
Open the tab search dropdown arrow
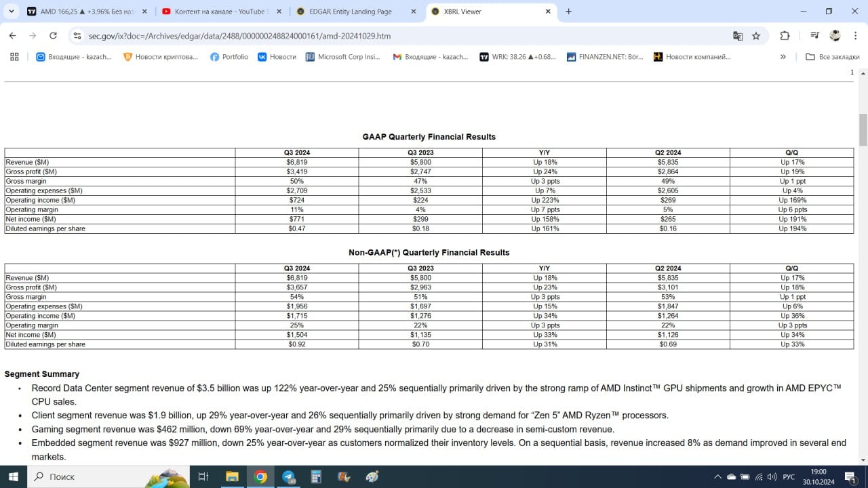pos(13,12)
